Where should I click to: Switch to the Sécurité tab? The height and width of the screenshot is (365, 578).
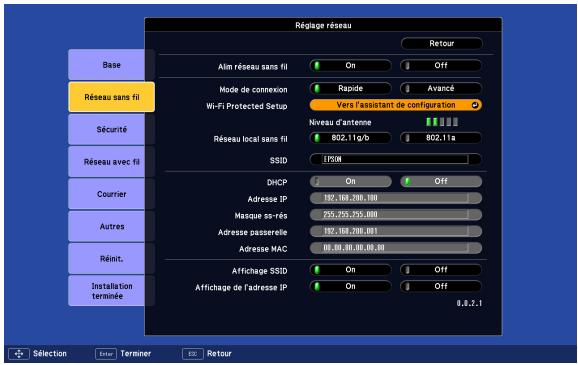point(111,129)
